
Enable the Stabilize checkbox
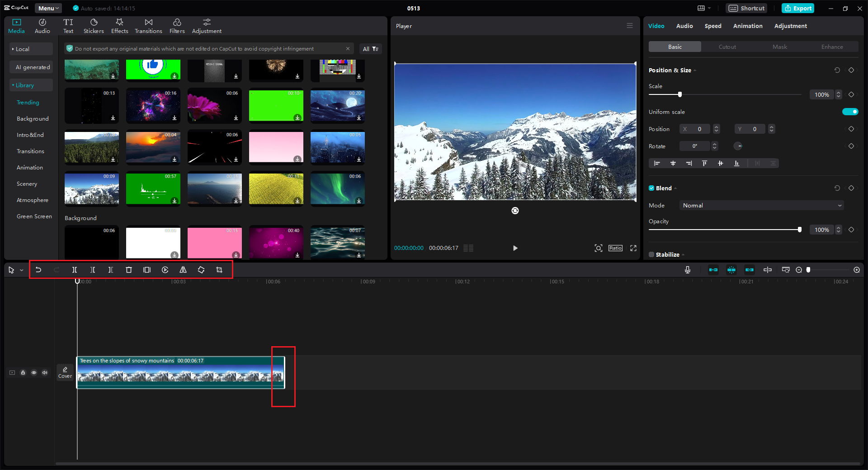pos(651,254)
